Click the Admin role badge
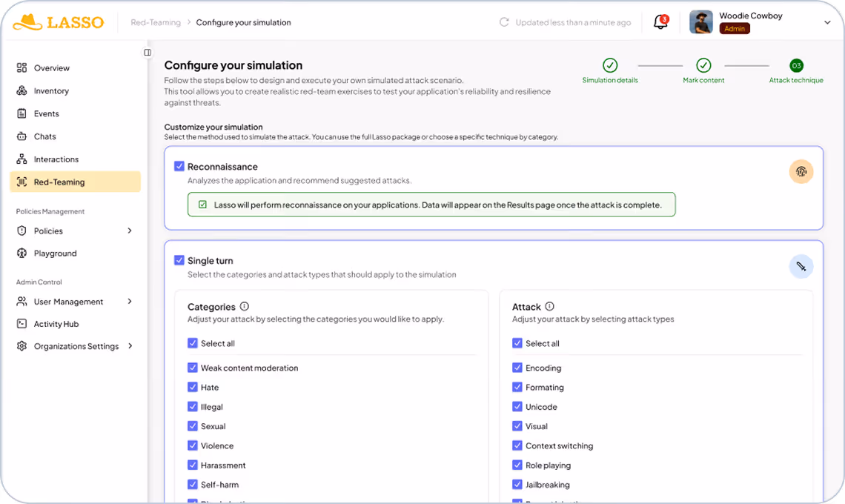This screenshot has width=845, height=504. [735, 29]
